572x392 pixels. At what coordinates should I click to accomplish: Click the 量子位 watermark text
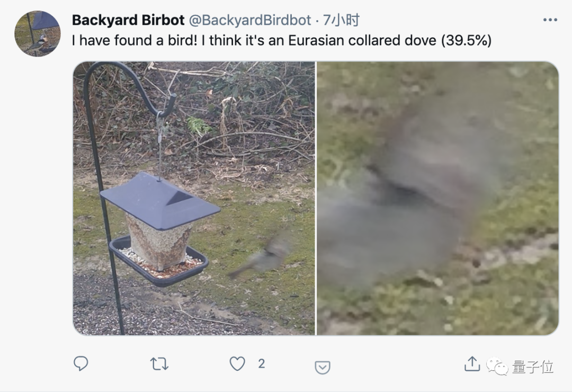533,367
